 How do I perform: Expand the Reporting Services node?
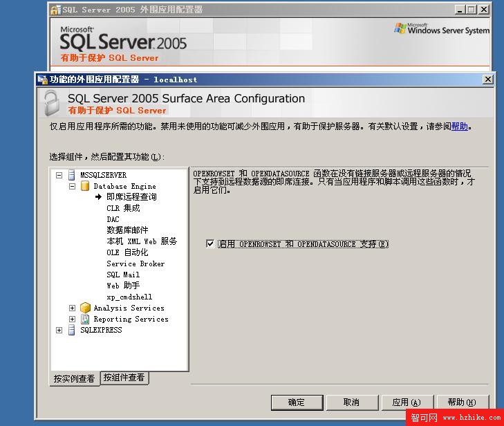point(73,319)
